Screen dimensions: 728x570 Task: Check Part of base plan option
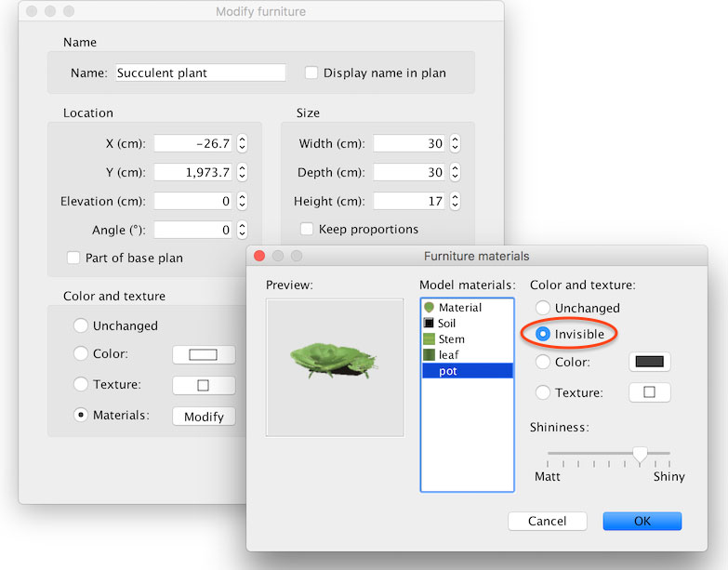73,258
